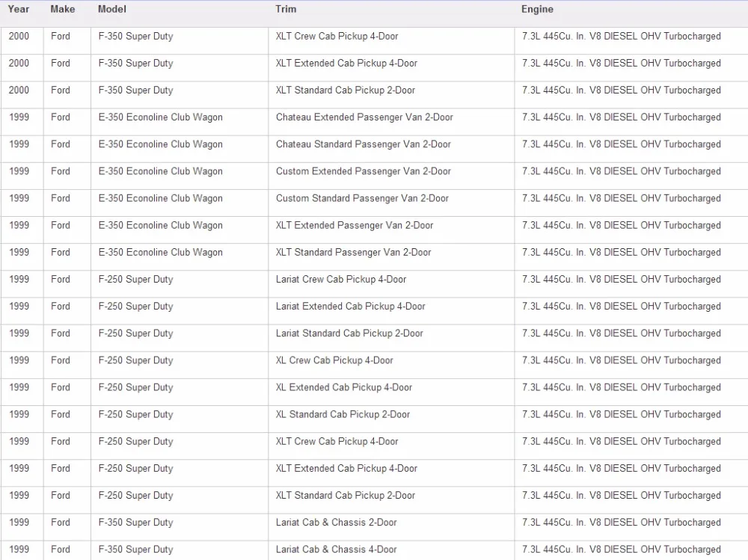Click the Trim column header

pos(286,9)
